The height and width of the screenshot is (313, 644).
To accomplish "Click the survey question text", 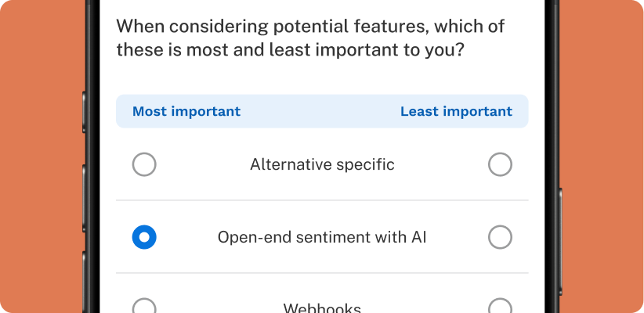I will click(310, 38).
